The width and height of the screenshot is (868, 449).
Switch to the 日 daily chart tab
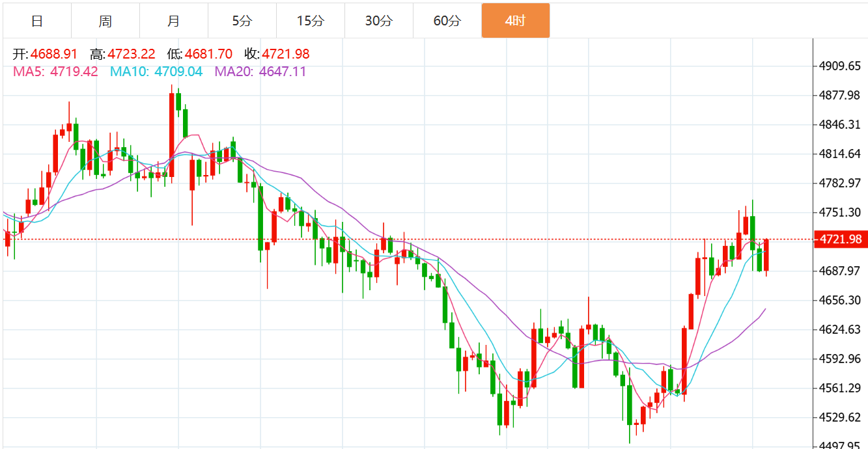tap(37, 21)
